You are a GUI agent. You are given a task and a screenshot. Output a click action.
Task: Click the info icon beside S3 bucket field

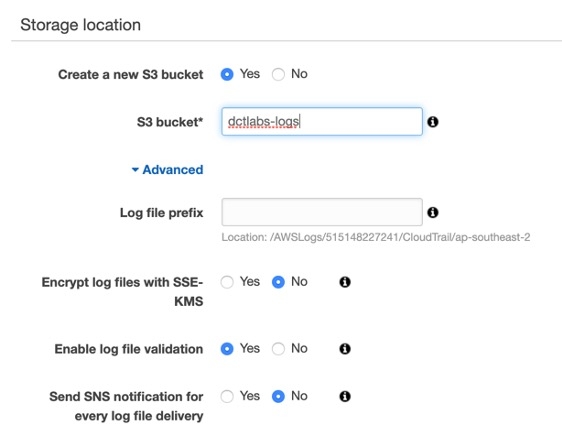tap(433, 122)
